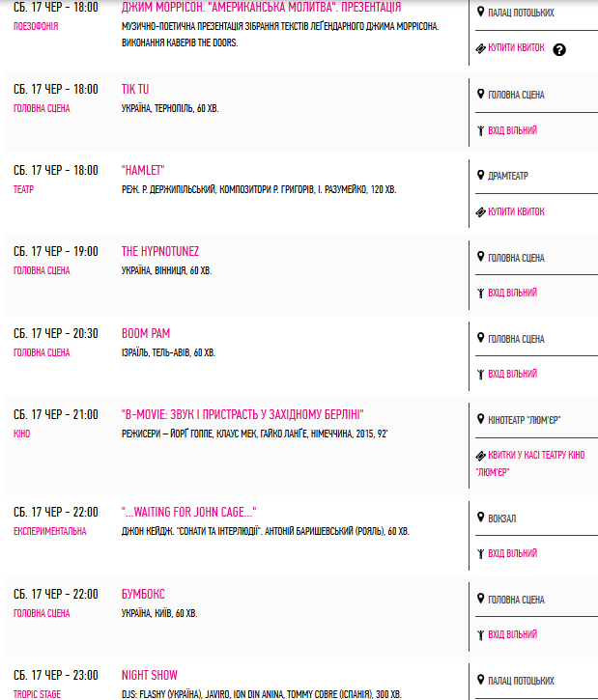Click location pin next to Кінотеатр "Люм'єр"
598x700 pixels.
[480, 419]
